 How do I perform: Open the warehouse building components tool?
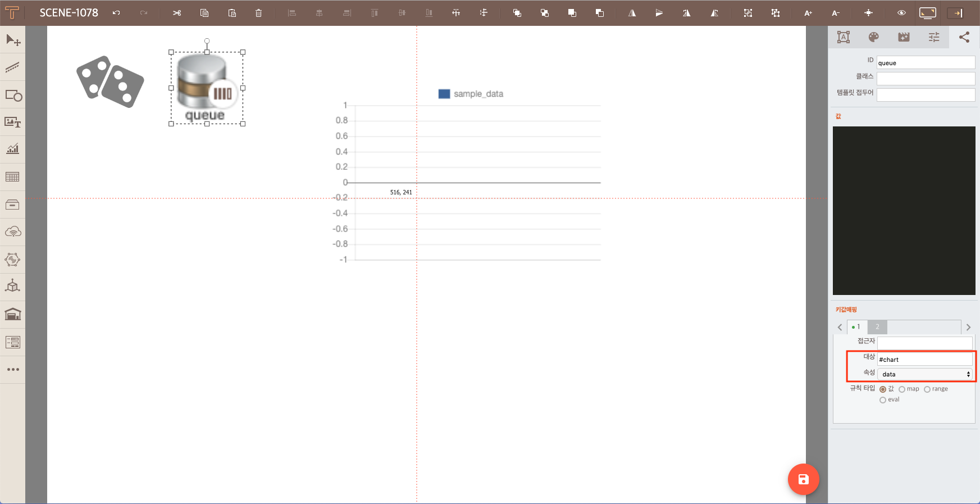[12, 314]
